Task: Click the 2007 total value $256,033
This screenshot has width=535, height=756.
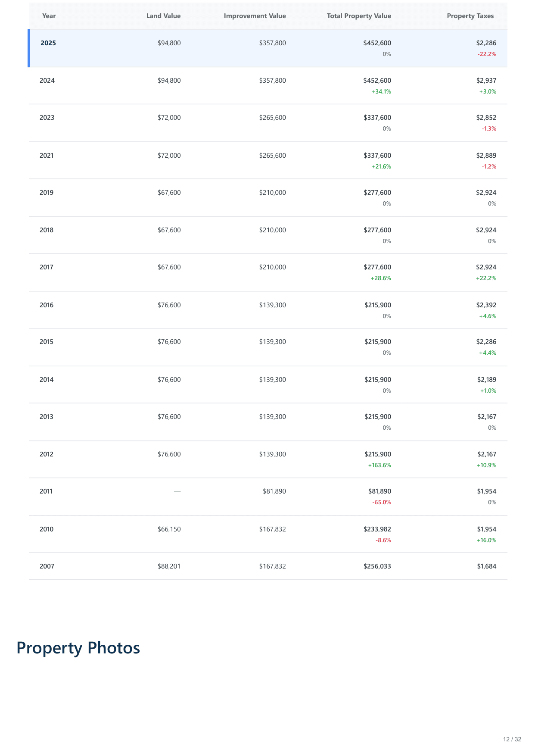Action: [377, 566]
